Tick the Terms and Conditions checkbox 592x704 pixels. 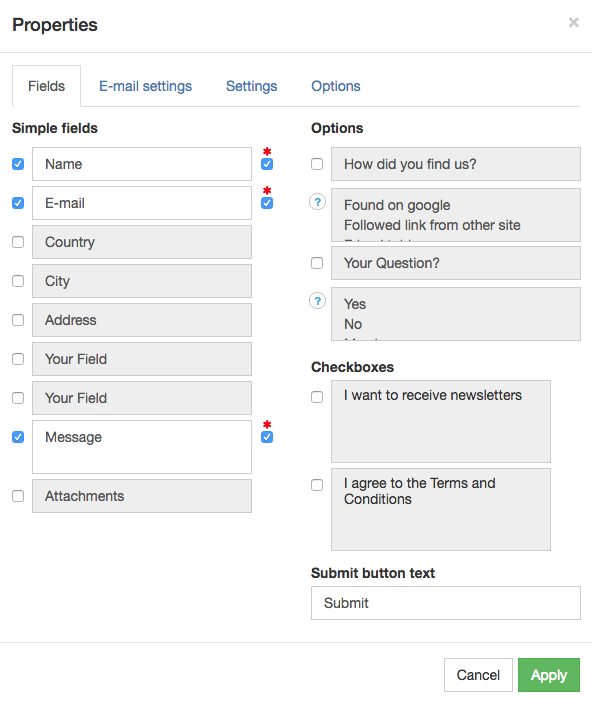pyautogui.click(x=317, y=485)
